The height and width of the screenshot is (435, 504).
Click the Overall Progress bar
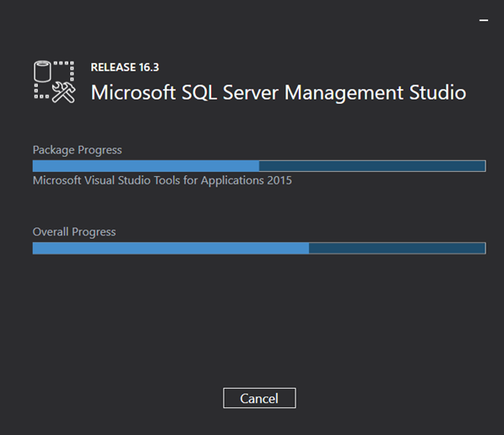259,248
